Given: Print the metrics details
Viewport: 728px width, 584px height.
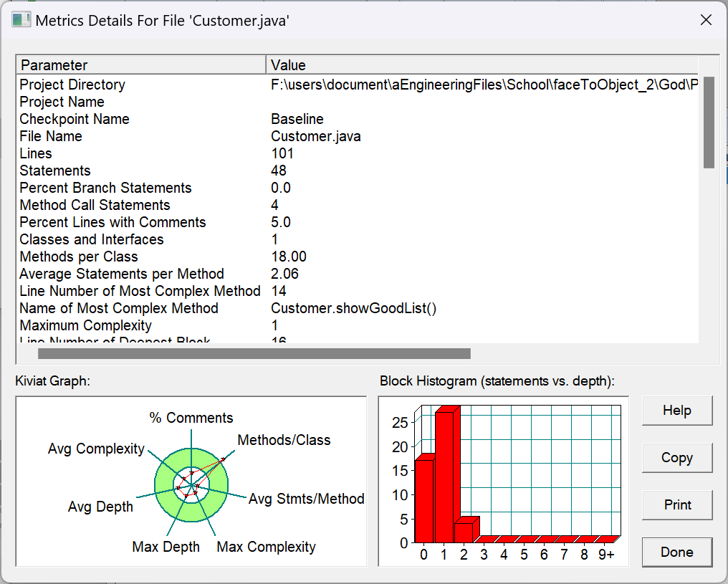Looking at the screenshot, I should 677,505.
